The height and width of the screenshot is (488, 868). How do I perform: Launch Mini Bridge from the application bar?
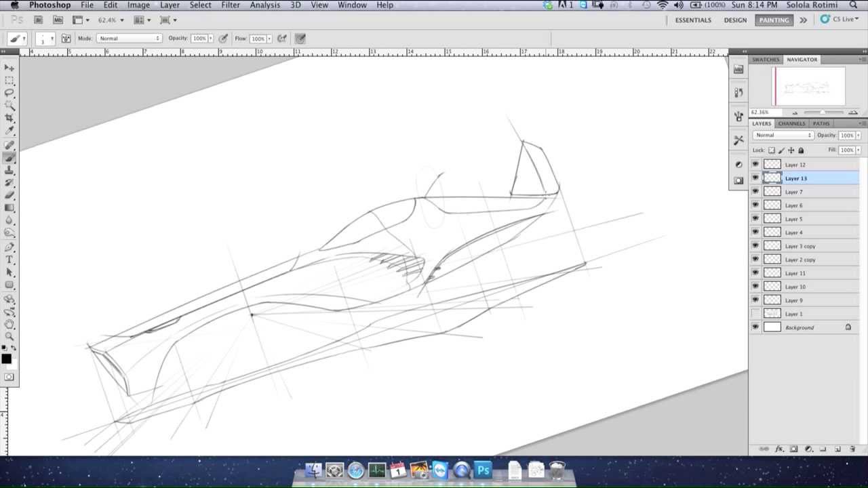58,20
